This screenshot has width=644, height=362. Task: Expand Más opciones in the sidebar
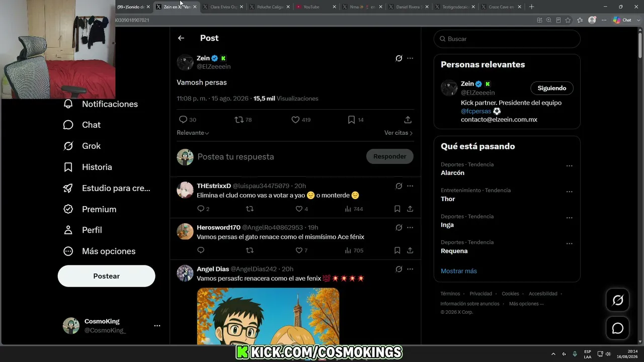click(99, 251)
